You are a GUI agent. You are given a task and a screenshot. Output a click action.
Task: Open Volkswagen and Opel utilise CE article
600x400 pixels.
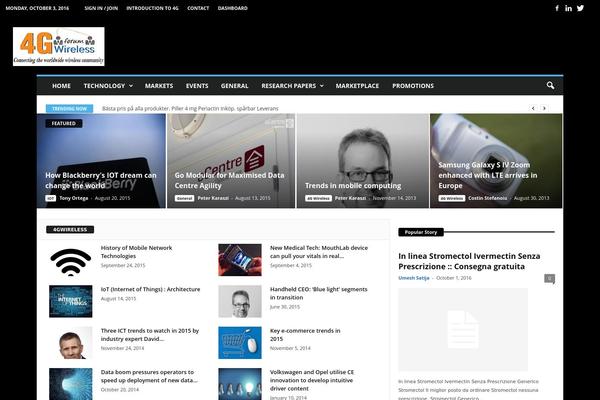coord(312,380)
